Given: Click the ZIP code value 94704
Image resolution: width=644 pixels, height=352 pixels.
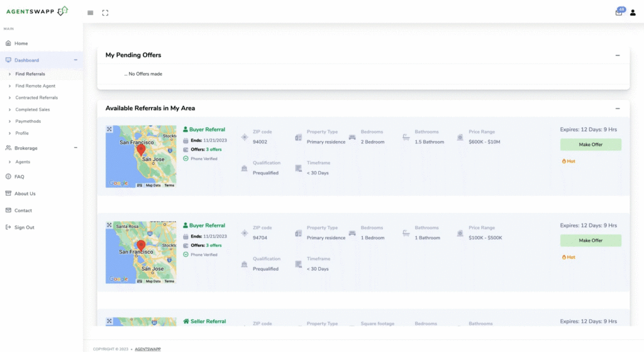Looking at the screenshot, I should coord(260,237).
